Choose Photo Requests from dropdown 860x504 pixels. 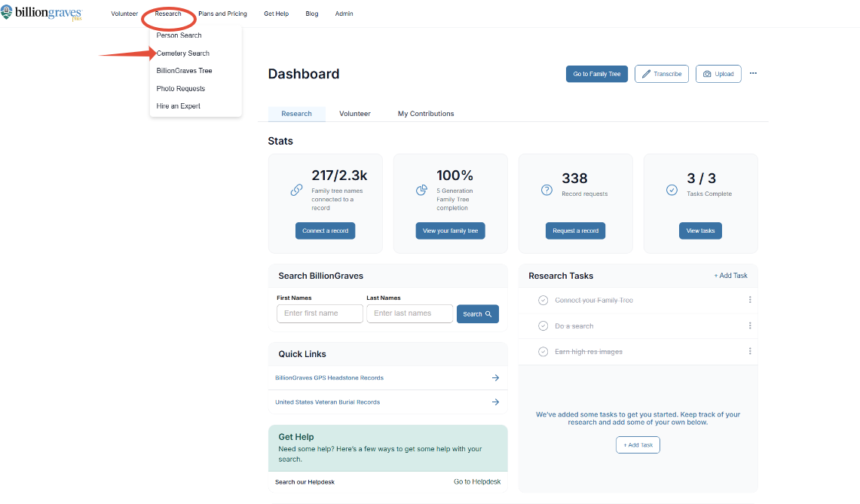tap(180, 88)
